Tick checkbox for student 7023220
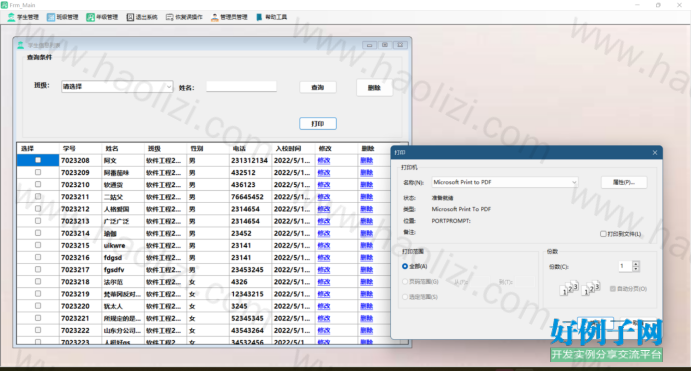 pyautogui.click(x=38, y=306)
